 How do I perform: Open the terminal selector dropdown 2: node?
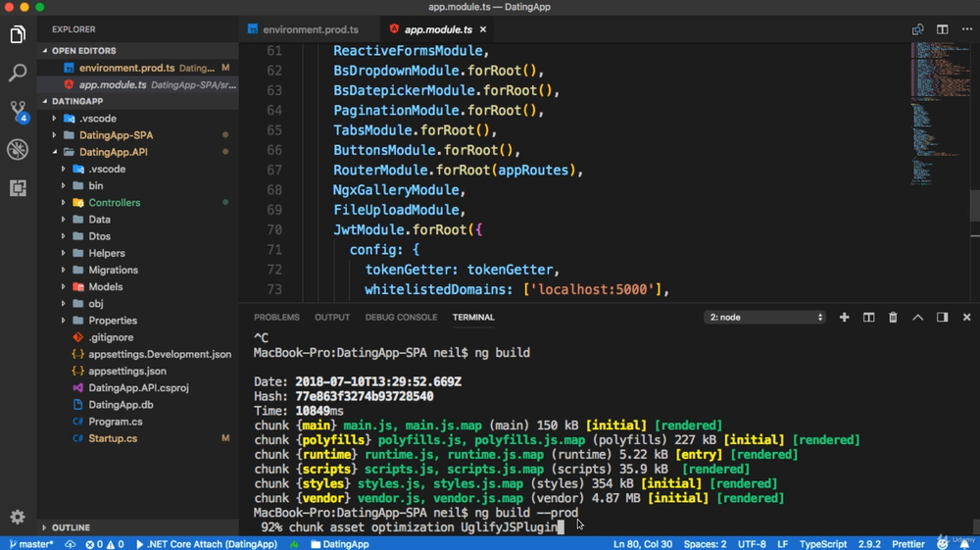[764, 318]
